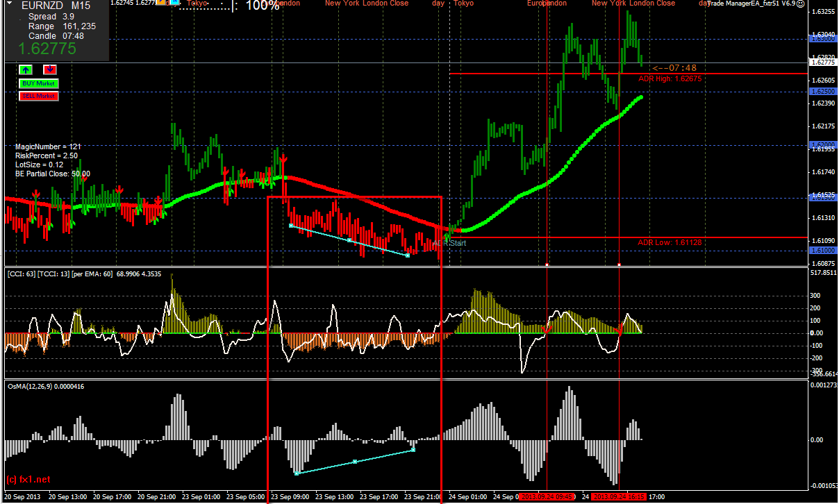Select the 2013.09.24 09:45 time marker
The width and height of the screenshot is (839, 504).
tap(548, 497)
